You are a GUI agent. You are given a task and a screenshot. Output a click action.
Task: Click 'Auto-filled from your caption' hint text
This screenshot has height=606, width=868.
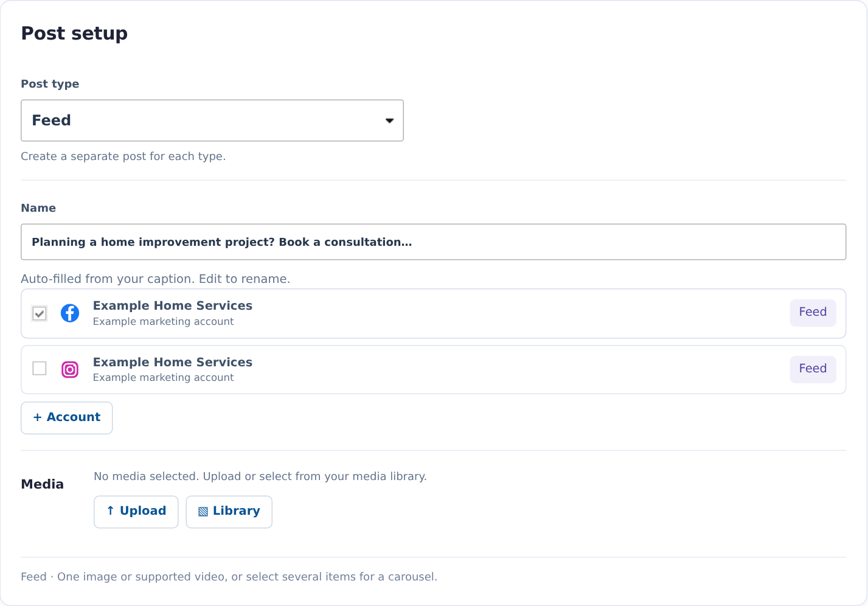pyautogui.click(x=155, y=279)
